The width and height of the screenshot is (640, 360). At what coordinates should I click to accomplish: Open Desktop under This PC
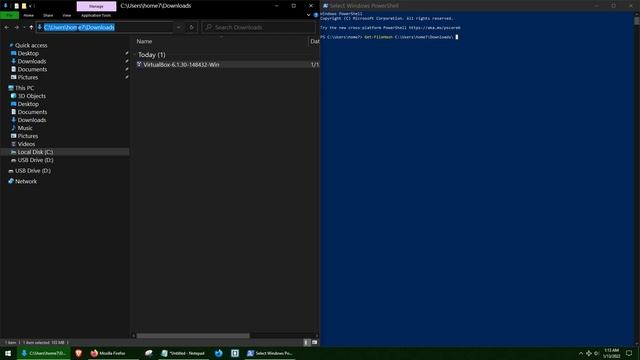tap(28, 104)
